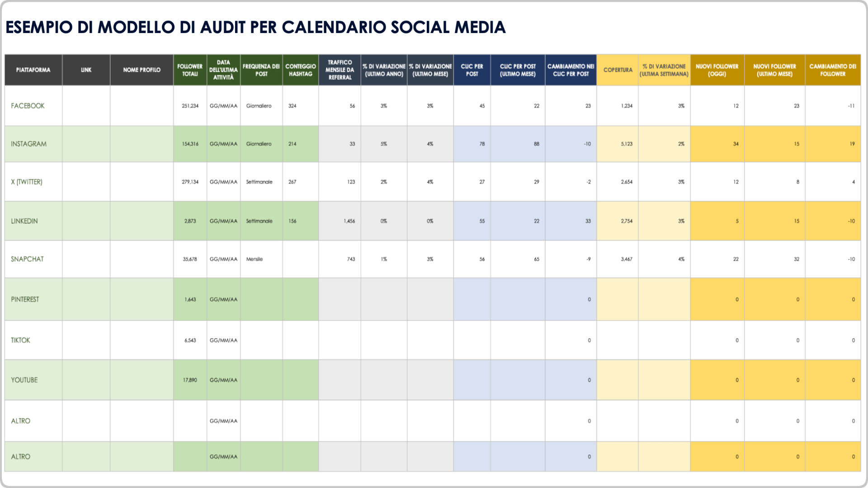This screenshot has height=488, width=868.
Task: Click the SNAPCHAT platform cell
Action: pos(33,259)
